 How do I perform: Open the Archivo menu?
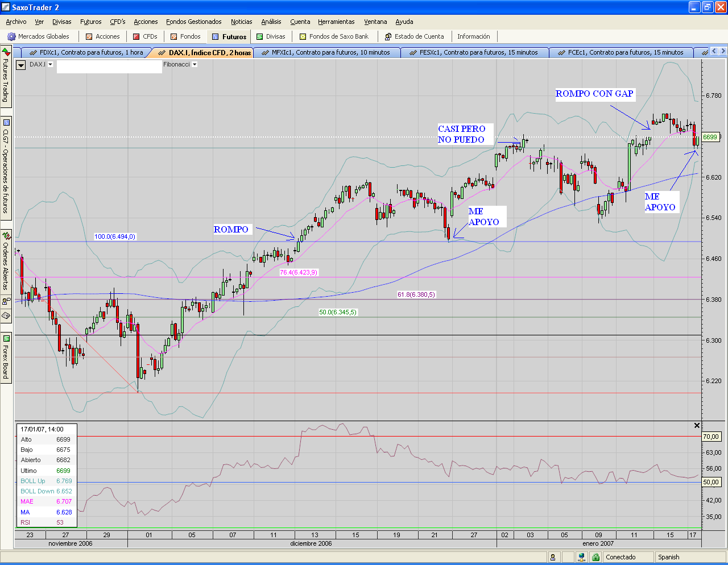[x=16, y=22]
